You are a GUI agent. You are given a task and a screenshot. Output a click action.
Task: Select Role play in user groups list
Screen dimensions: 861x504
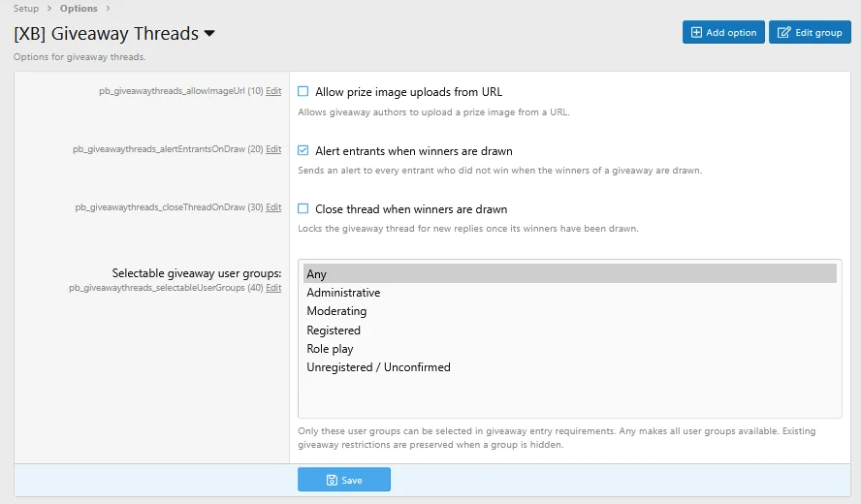[x=570, y=349]
